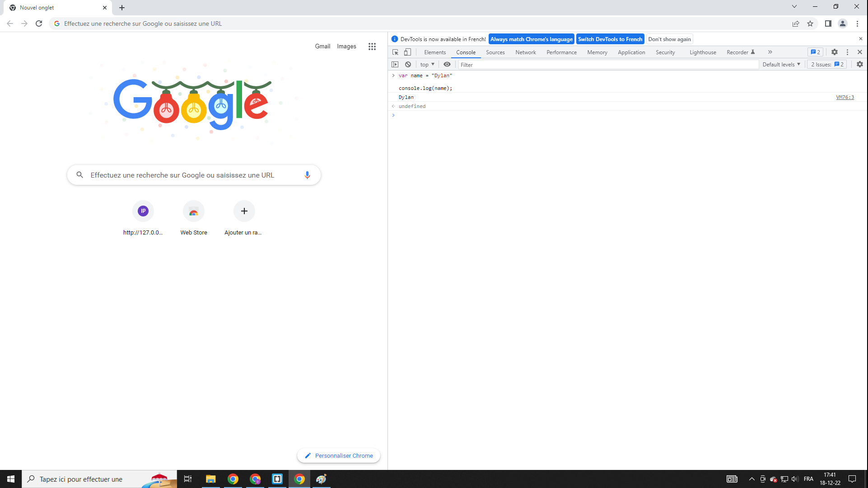
Task: Click Don't show again button
Action: (x=669, y=39)
